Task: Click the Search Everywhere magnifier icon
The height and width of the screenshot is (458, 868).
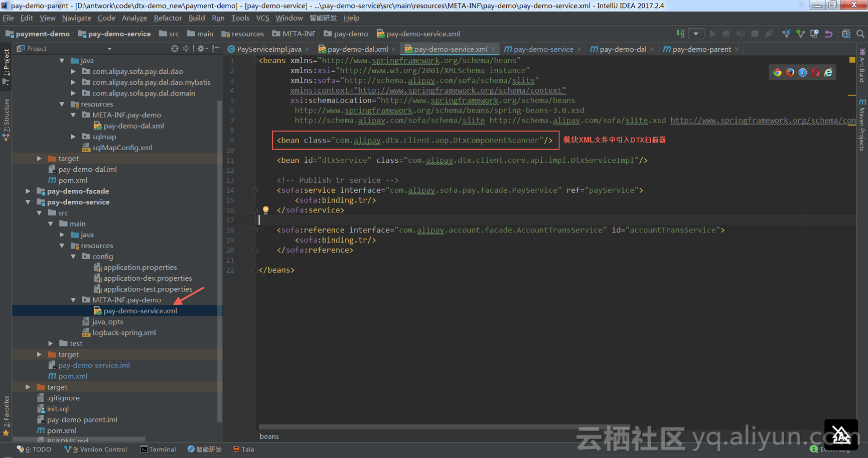Action: coord(860,34)
